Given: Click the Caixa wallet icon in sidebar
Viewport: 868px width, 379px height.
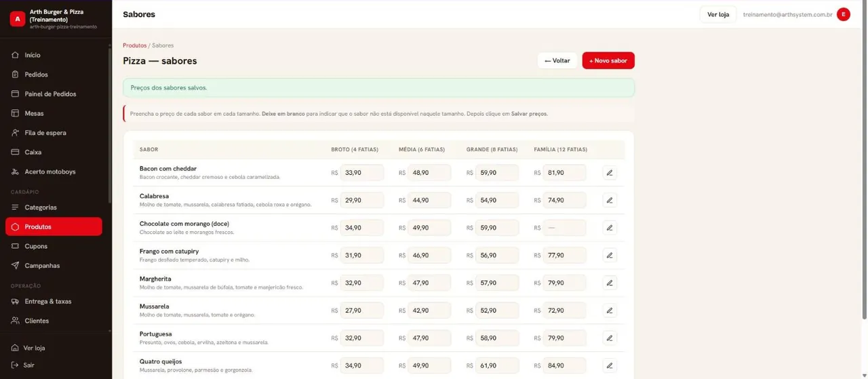Looking at the screenshot, I should pos(15,152).
